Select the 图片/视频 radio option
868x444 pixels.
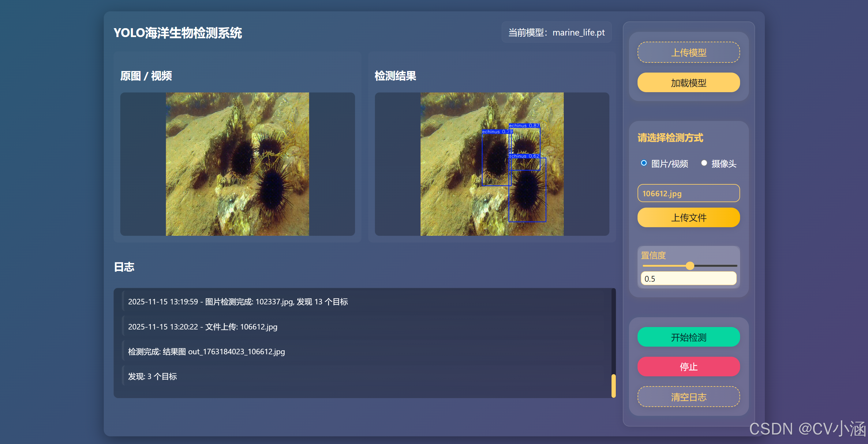coord(644,163)
